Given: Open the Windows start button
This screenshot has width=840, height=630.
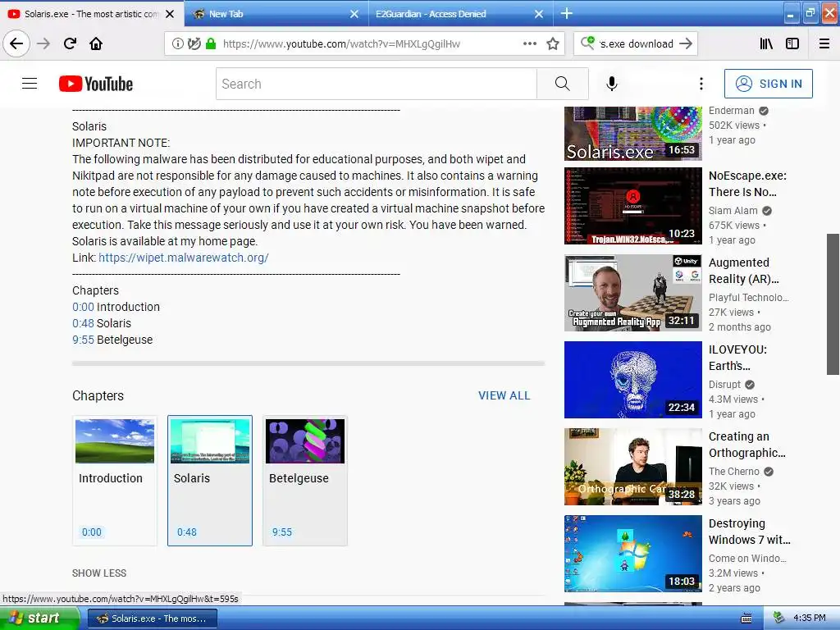Looking at the screenshot, I should click(x=39, y=619).
